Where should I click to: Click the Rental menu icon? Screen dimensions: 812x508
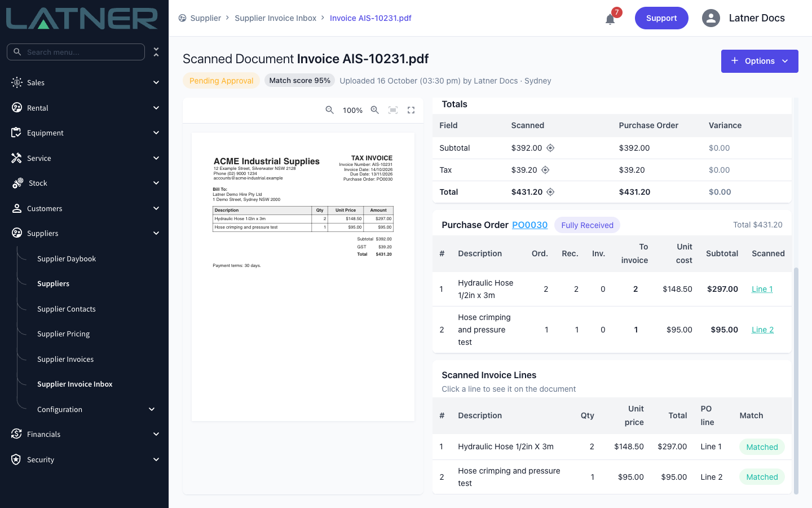point(17,108)
